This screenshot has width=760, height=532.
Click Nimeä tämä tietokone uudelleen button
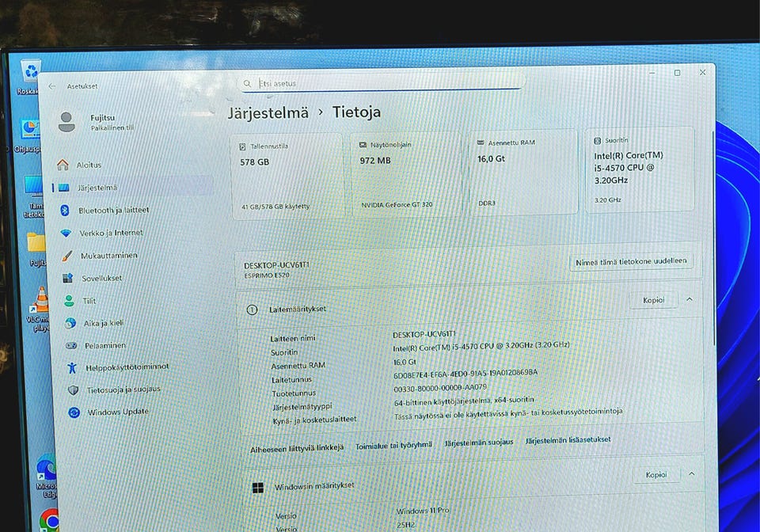point(631,261)
